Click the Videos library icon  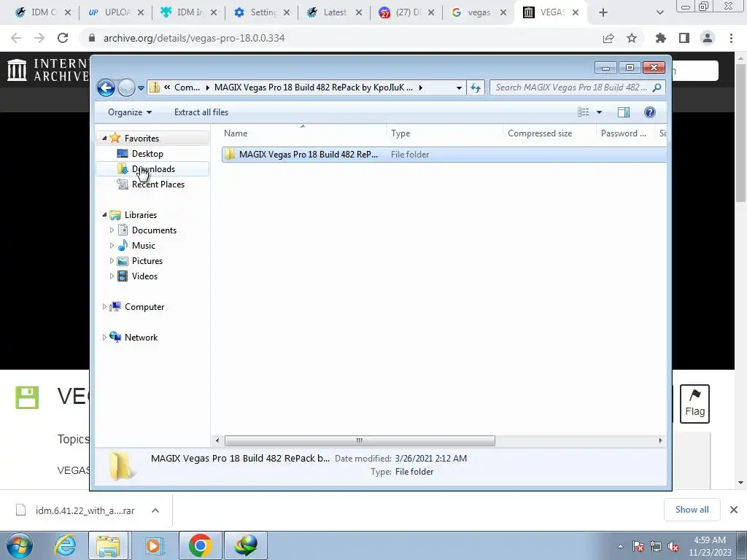click(123, 276)
